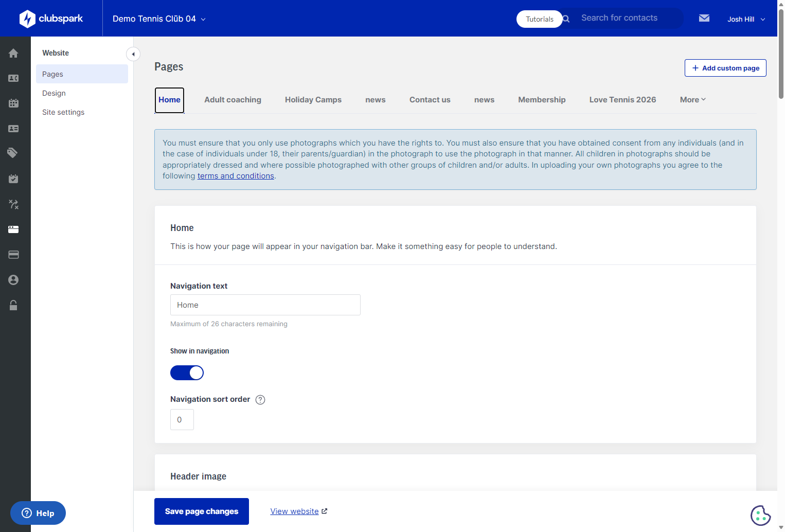Open the payment card sidebar icon
The width and height of the screenshot is (785, 532).
click(x=13, y=255)
